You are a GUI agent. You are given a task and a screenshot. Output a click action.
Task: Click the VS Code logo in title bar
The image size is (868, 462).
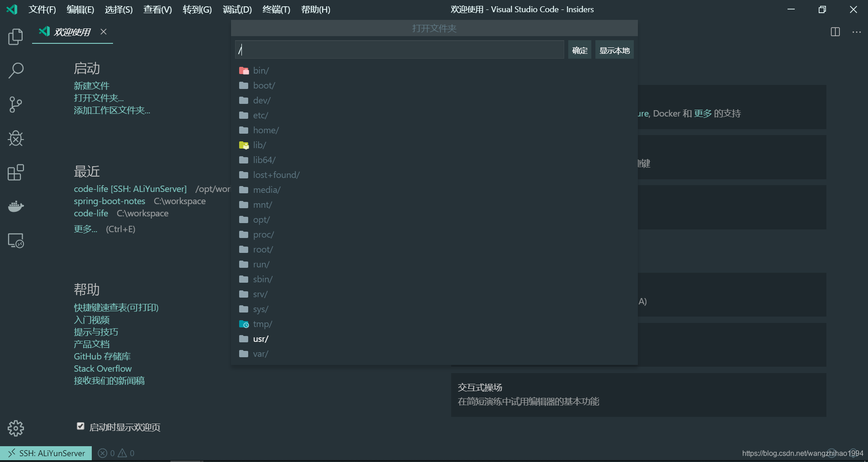12,9
